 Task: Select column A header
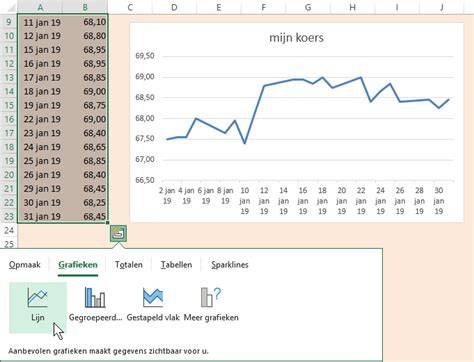(40, 7)
